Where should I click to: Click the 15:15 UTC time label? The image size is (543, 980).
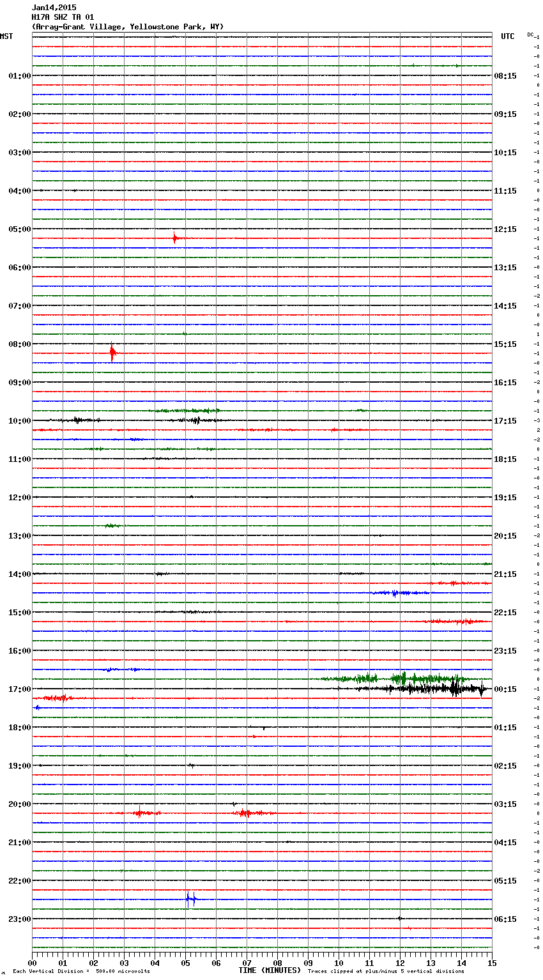[505, 344]
